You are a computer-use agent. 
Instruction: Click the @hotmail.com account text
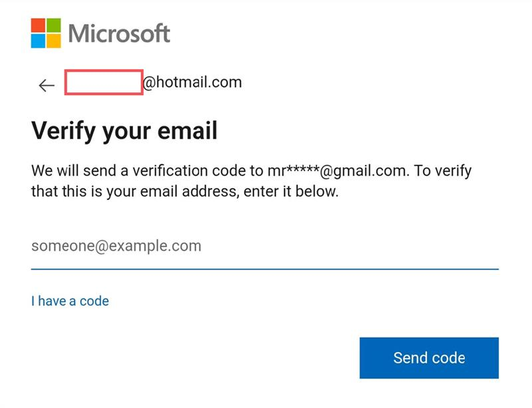coord(192,82)
